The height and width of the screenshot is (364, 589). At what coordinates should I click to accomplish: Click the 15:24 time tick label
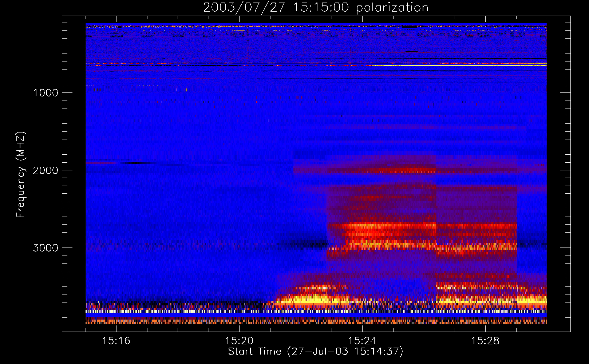362,341
